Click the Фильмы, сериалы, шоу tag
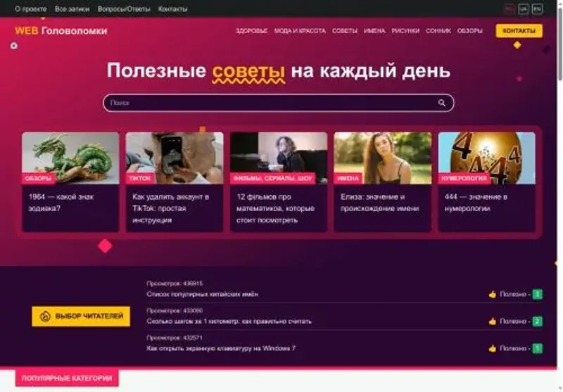Screen dimensions: 563x392 [273, 179]
